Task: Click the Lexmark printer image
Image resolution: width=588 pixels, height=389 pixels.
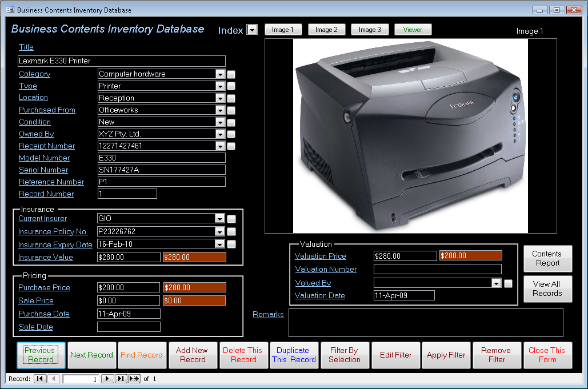Action: [411, 136]
